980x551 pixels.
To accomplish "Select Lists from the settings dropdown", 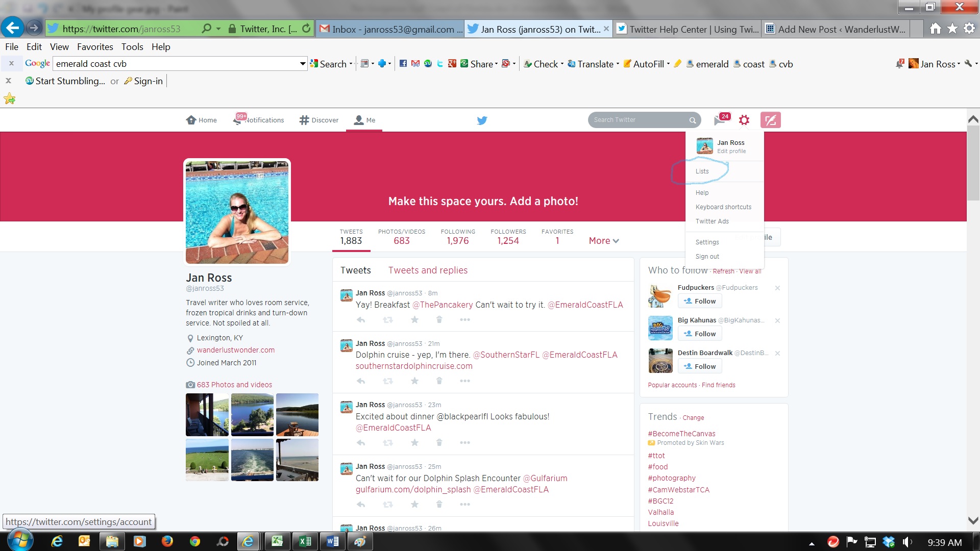I will pos(702,171).
